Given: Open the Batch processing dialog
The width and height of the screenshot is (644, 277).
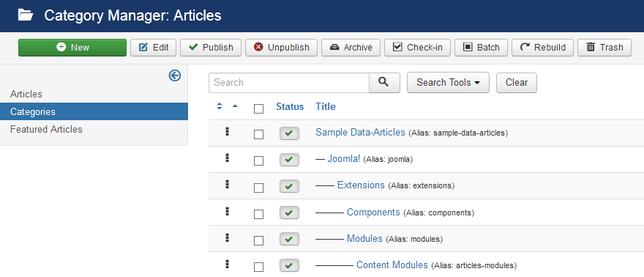Looking at the screenshot, I should pos(481,48).
